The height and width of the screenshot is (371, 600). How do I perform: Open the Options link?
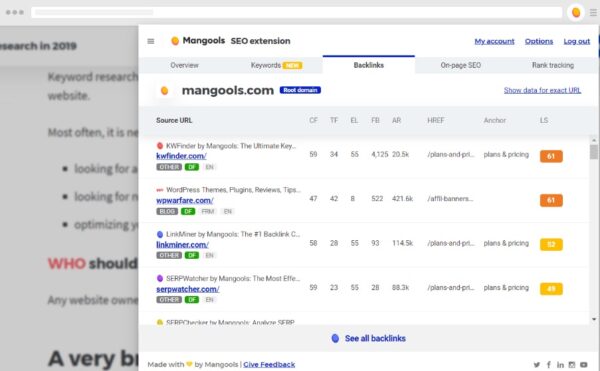(x=539, y=41)
